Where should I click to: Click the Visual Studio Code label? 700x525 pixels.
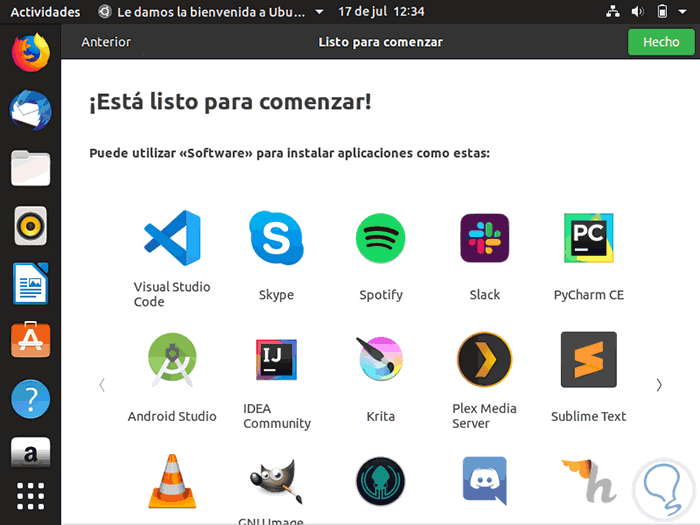point(172,294)
